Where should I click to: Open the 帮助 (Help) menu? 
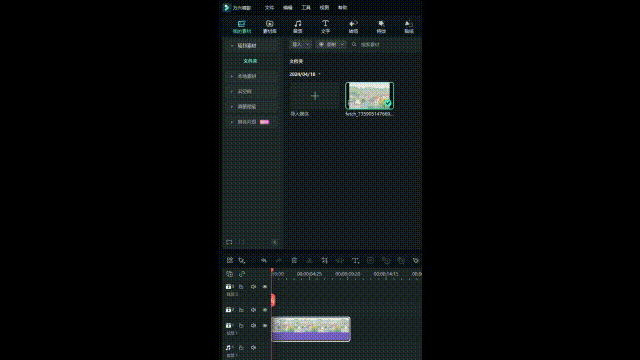coord(342,8)
